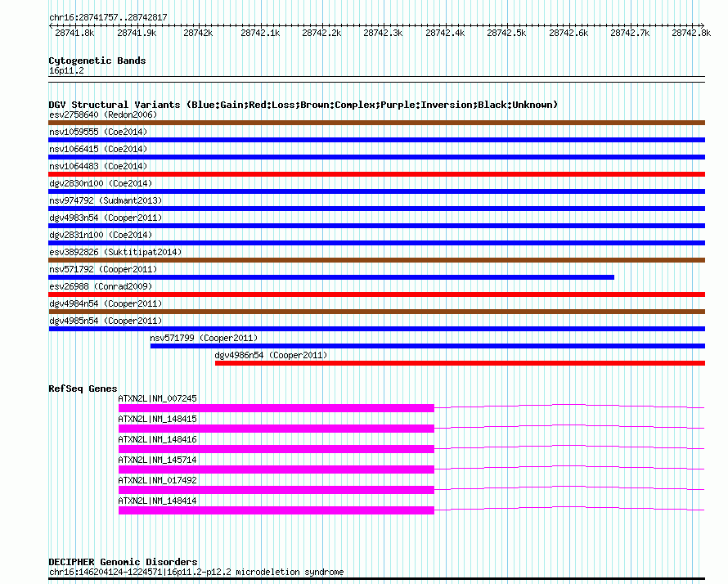
Task: Click the ATXN2L|NM_148415 transcript label
Action: click(x=157, y=420)
